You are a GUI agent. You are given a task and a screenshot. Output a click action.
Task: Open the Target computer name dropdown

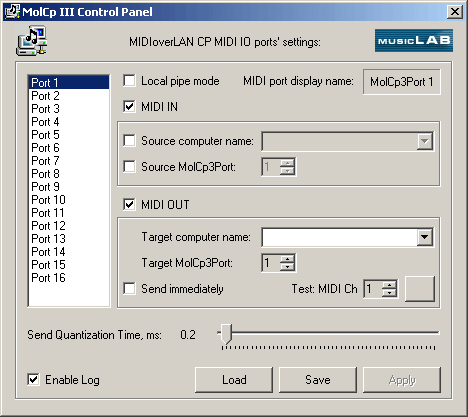(x=424, y=237)
